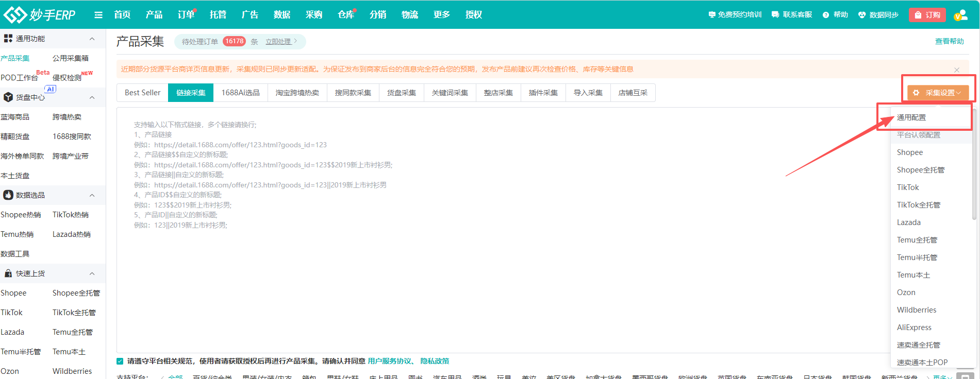Viewport: 980px width, 379px height.
Task: Open 产品 in the top navigation
Action: (154, 15)
